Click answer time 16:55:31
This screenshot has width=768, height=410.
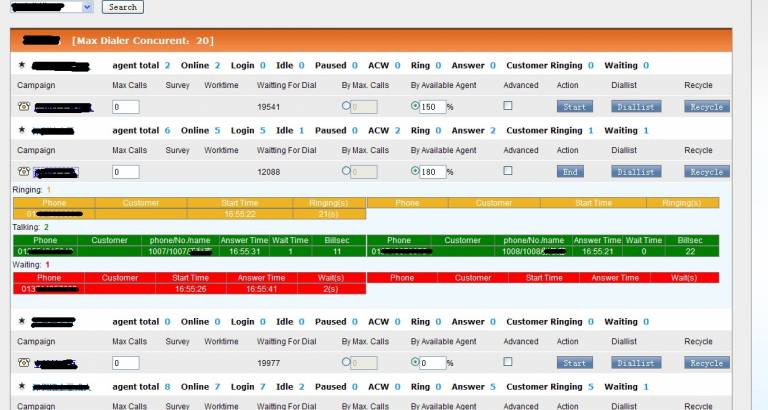point(244,251)
